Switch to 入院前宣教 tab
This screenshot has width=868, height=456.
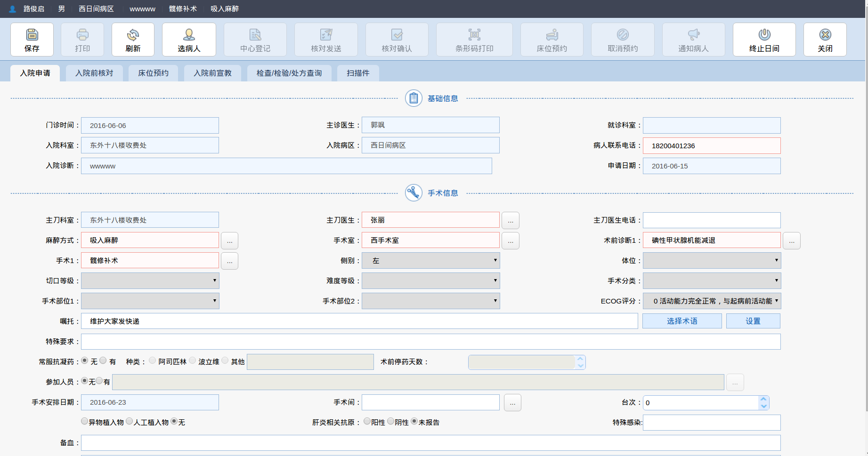pos(213,73)
